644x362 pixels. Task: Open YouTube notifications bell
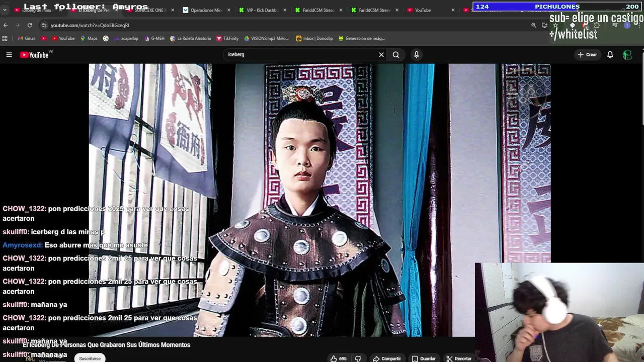point(610,55)
